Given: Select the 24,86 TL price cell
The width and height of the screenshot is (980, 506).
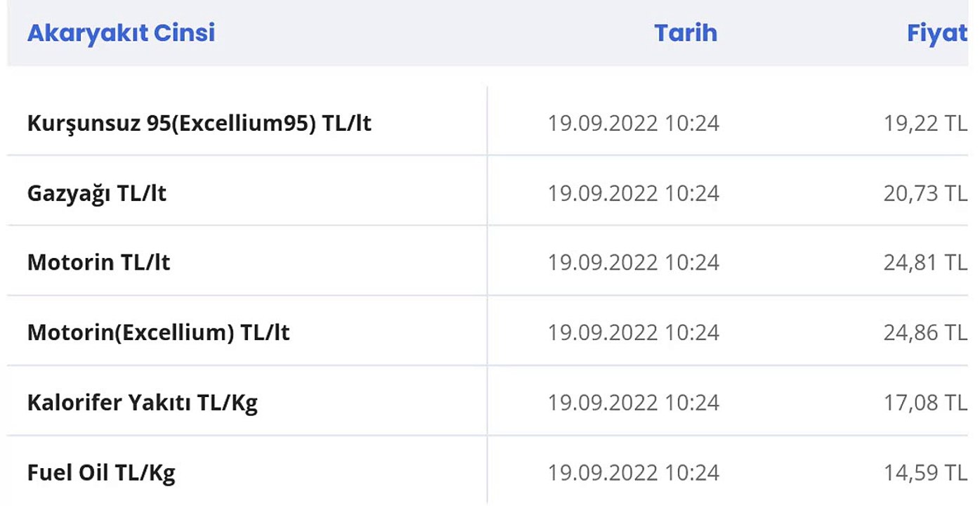Looking at the screenshot, I should tap(925, 332).
